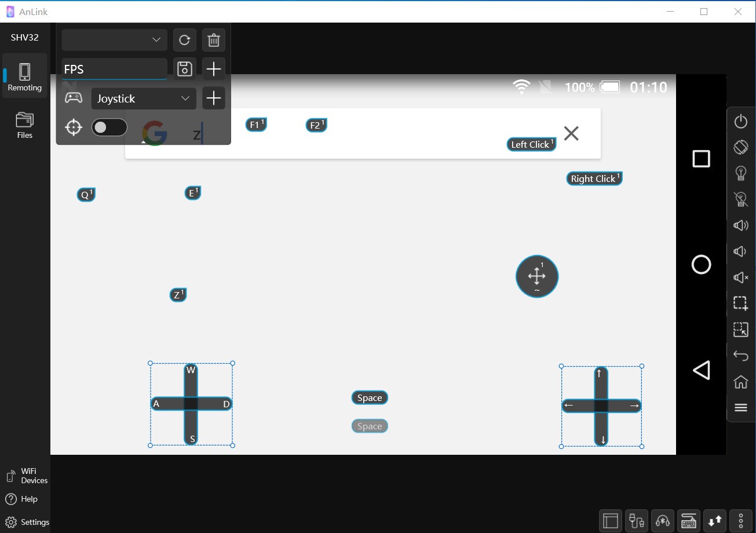Screen dimensions: 756x533
Task: Toggle the crosshair aim switch
Action: 109,127
